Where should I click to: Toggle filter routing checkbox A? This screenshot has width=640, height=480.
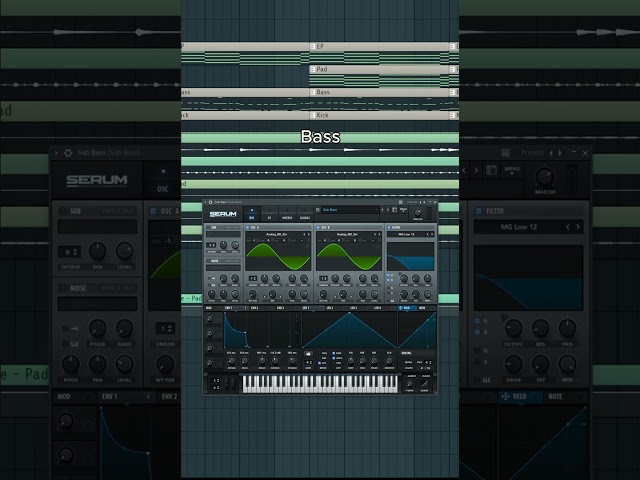pos(388,275)
